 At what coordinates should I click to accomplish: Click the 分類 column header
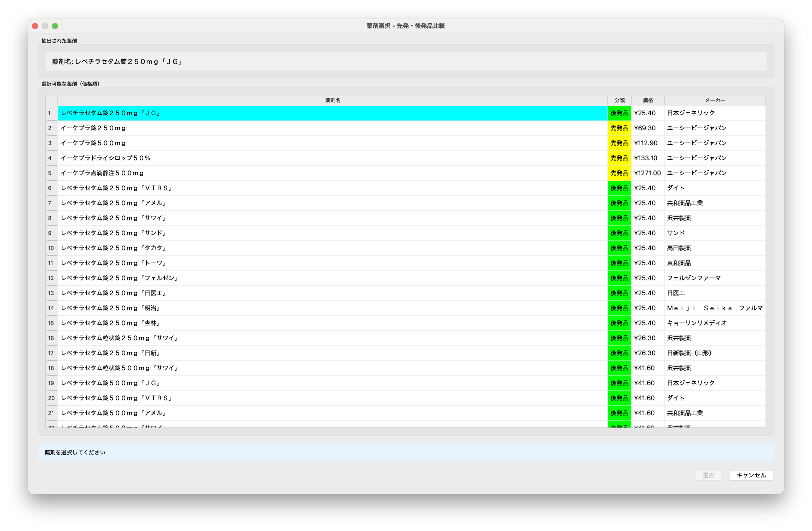click(619, 100)
